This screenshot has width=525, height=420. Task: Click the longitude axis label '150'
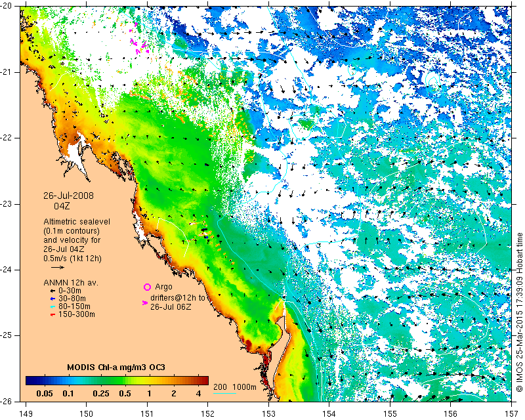(87, 414)
